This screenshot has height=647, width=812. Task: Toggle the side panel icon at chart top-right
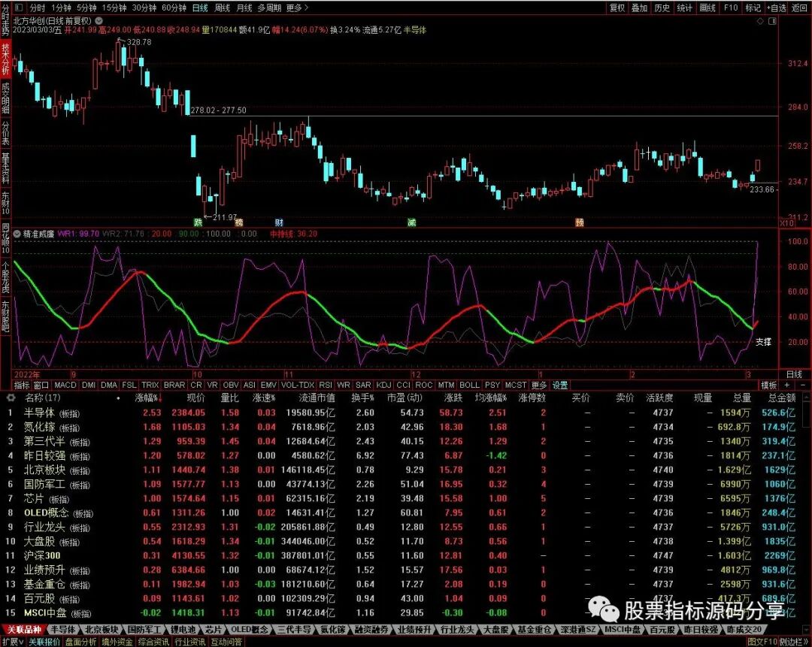[x=773, y=21]
